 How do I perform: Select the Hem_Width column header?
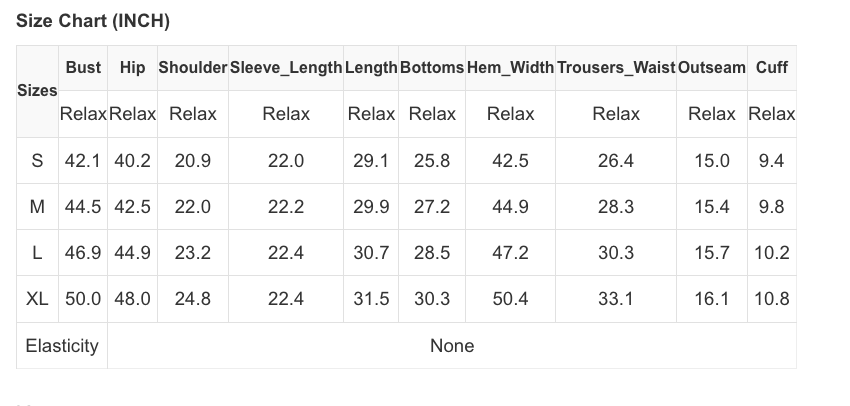[510, 68]
